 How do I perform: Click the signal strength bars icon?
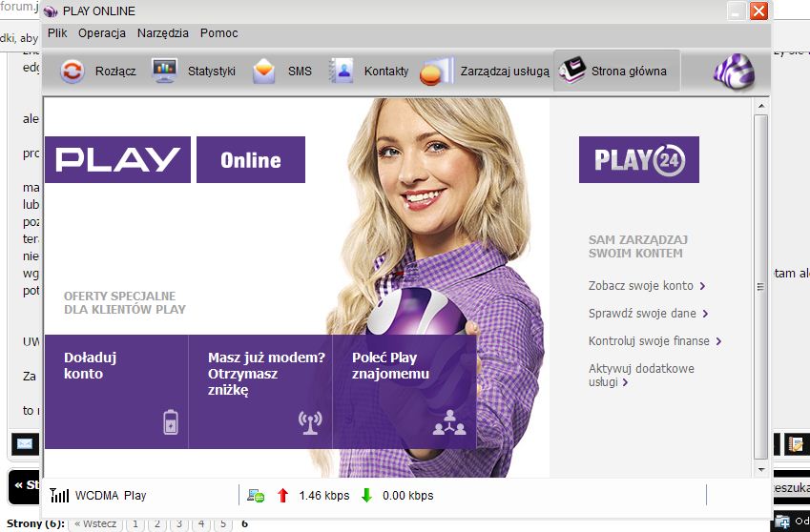[x=59, y=495]
